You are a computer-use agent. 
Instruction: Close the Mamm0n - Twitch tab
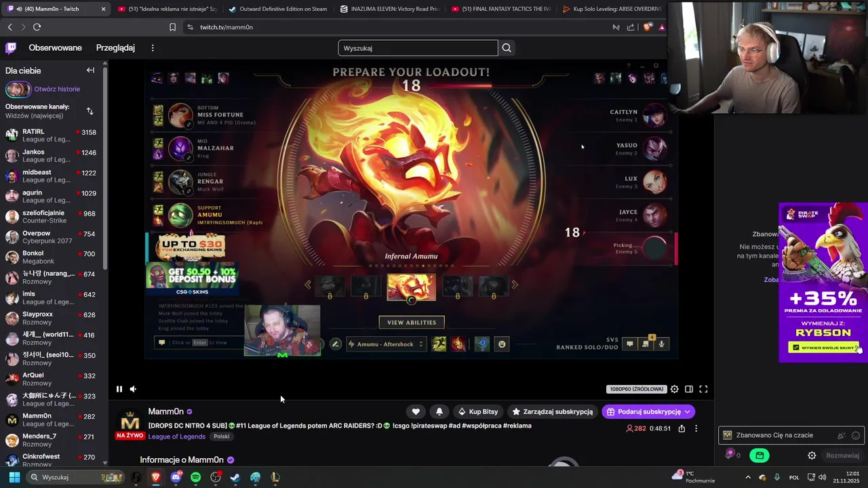click(x=103, y=9)
